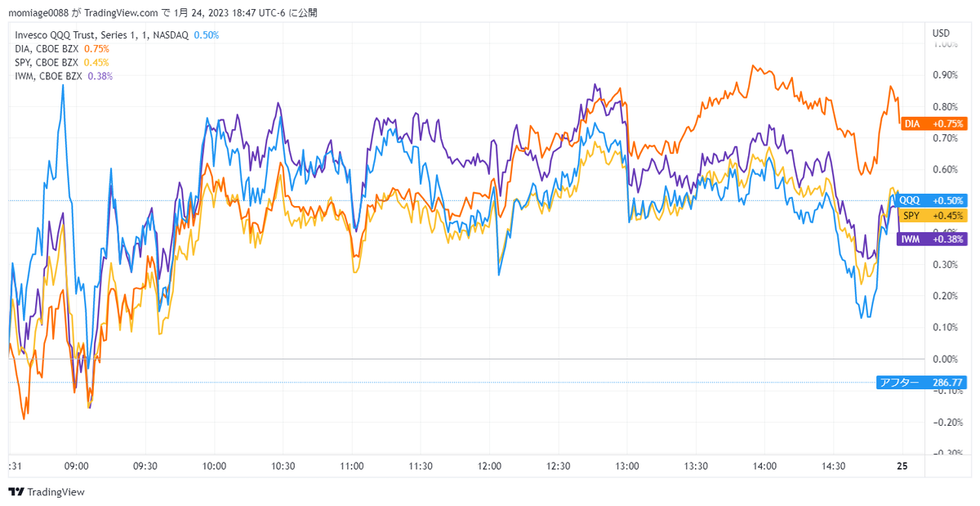Click the 0.20% price scale tick

coord(946,296)
